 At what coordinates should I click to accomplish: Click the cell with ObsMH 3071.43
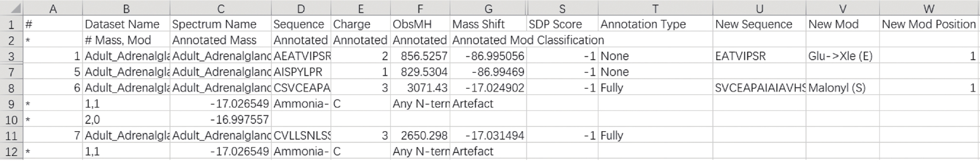tap(420, 88)
